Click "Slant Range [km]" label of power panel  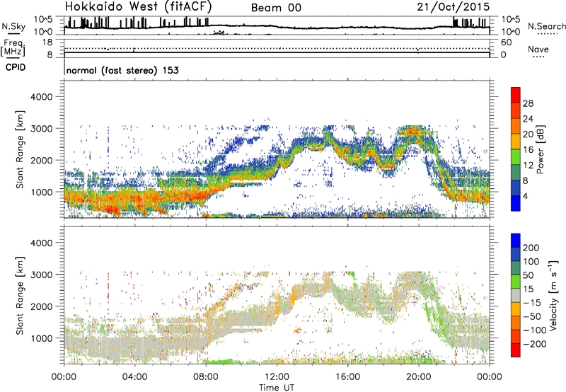click(x=20, y=149)
